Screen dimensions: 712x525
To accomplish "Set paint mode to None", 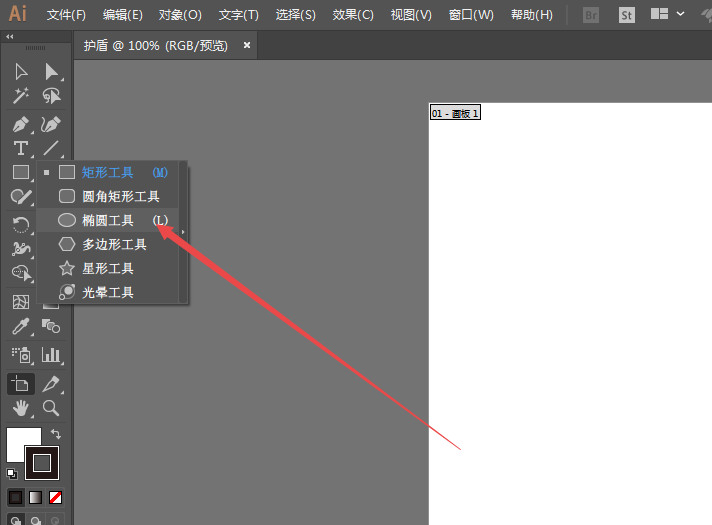I will [55, 497].
